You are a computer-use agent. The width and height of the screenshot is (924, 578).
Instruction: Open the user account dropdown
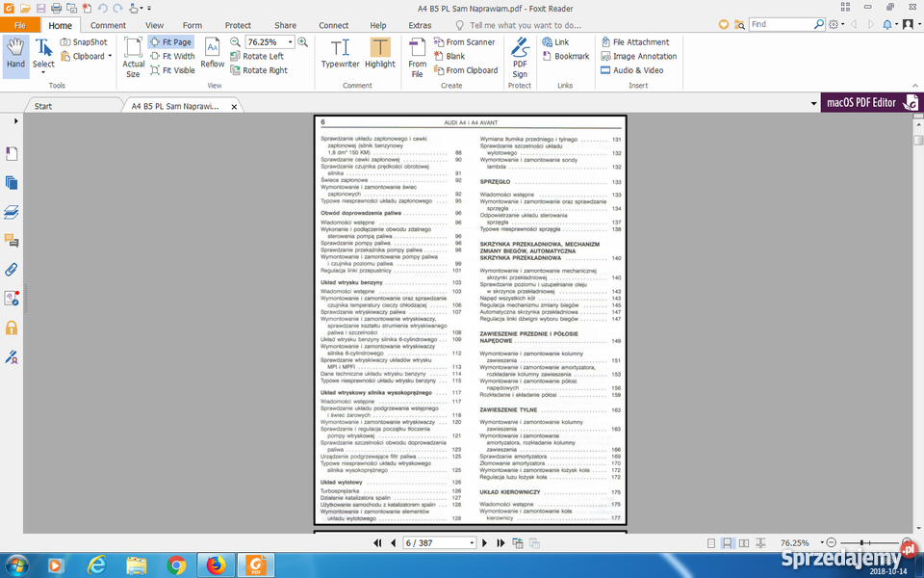tap(911, 24)
